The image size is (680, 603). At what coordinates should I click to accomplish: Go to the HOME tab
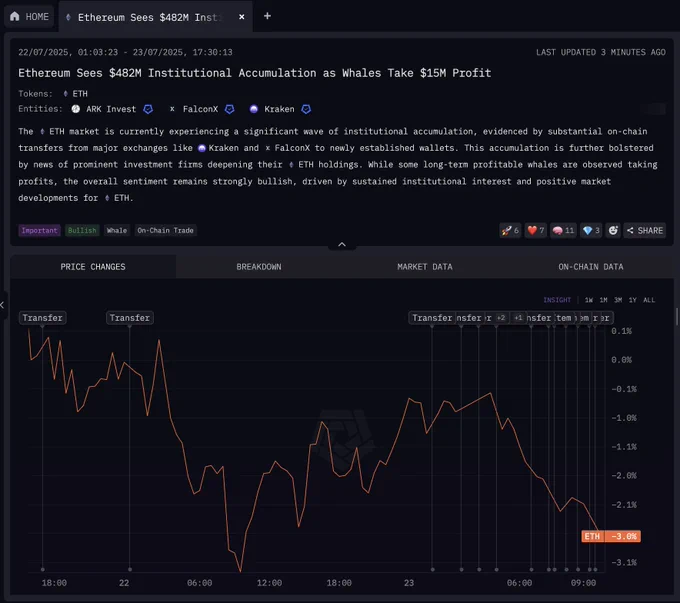[x=29, y=16]
